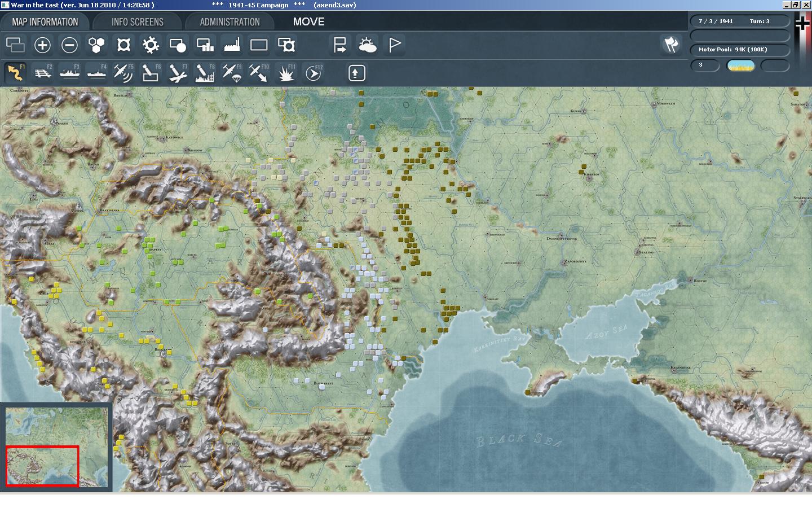Screen dimensions: 812x508
Task: Click the Motor Pool 94K (100K) field
Action: tap(740, 49)
